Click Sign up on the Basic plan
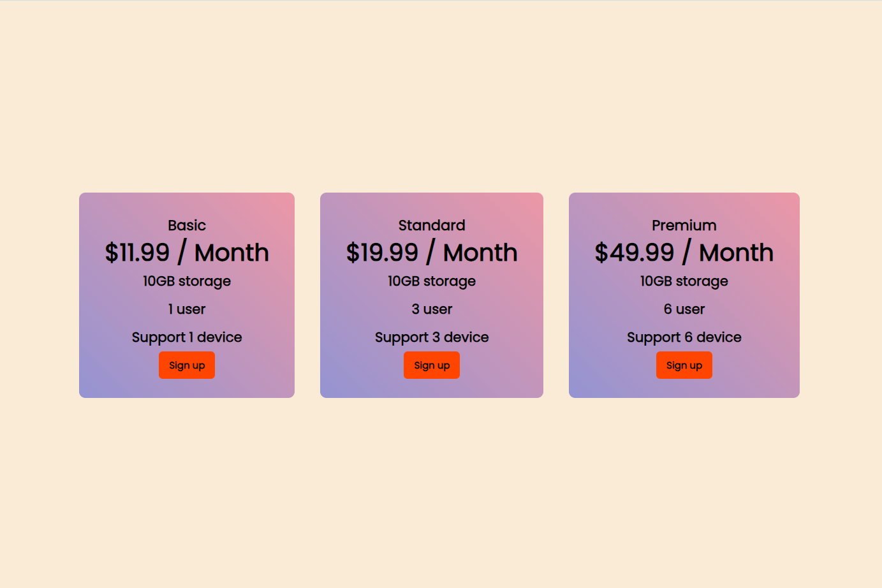This screenshot has width=882, height=588. coord(187,365)
